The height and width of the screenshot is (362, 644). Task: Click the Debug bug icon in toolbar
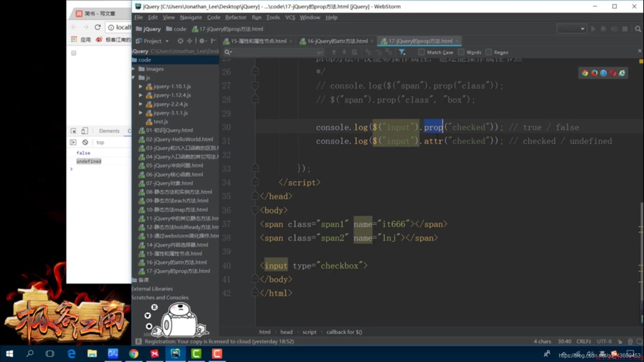point(603,29)
